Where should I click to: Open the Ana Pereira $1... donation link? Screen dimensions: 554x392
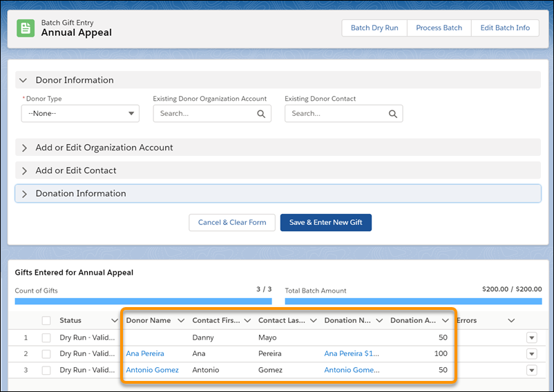[x=352, y=353]
